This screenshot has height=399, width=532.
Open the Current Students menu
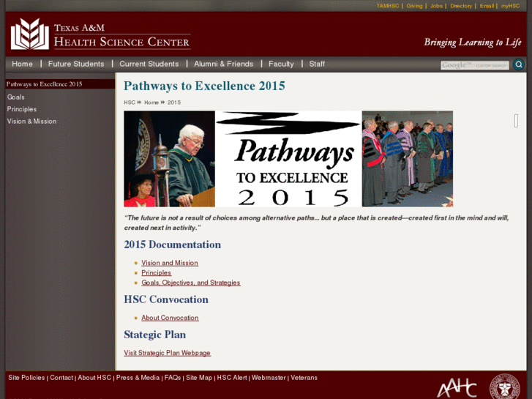click(x=149, y=64)
